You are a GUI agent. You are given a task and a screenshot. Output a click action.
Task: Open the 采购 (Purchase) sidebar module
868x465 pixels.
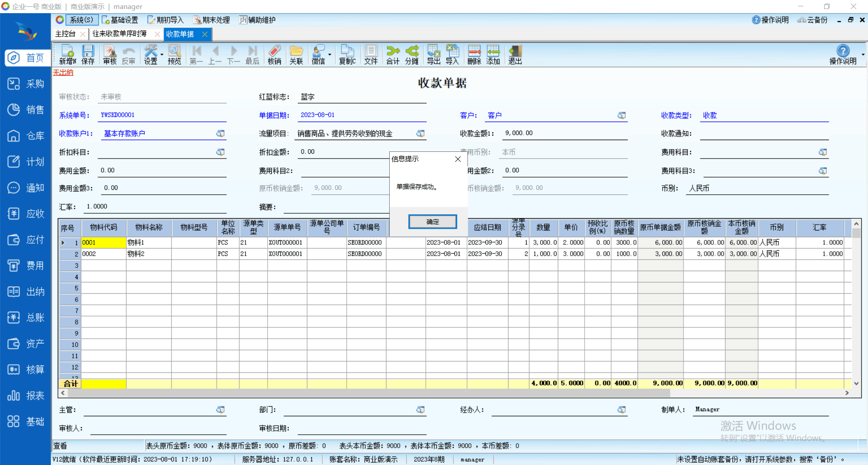(x=26, y=84)
